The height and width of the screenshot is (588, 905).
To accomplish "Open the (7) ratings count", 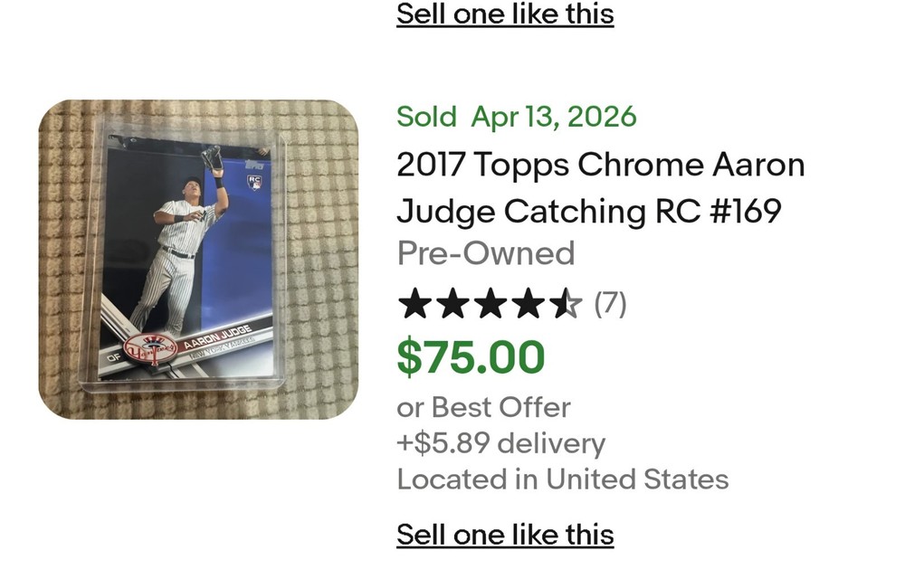I will click(610, 304).
